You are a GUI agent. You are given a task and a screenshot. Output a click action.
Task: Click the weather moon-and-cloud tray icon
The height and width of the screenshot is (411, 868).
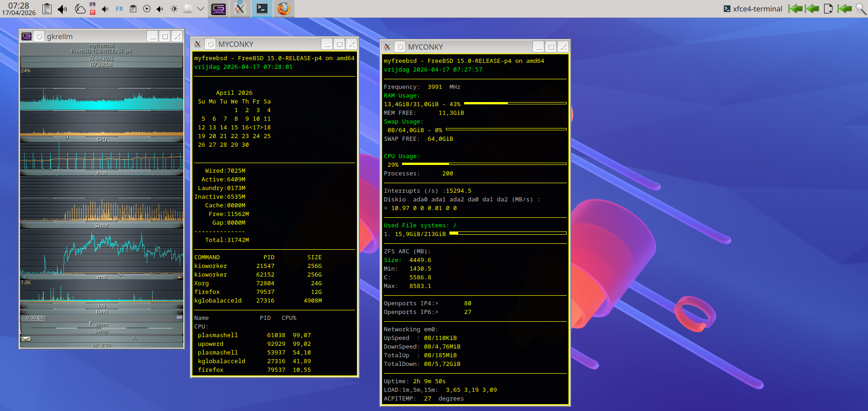(80, 9)
